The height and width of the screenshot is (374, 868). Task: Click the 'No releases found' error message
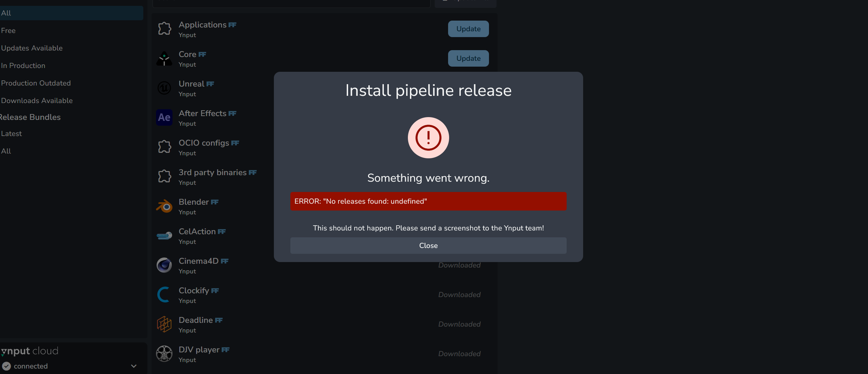[428, 201]
